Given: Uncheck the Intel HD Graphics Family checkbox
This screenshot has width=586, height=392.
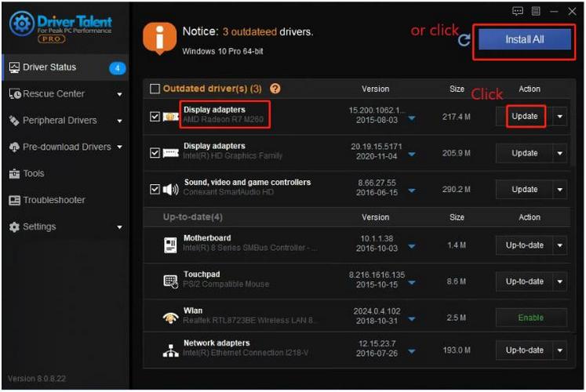Looking at the screenshot, I should 155,153.
